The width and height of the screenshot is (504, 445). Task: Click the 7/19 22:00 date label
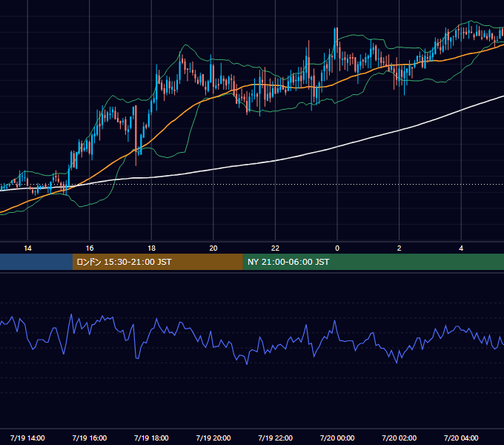(276, 438)
